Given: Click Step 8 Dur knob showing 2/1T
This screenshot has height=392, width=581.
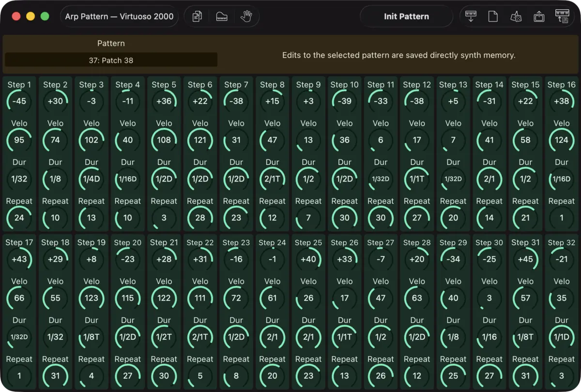Looking at the screenshot, I should [x=273, y=179].
